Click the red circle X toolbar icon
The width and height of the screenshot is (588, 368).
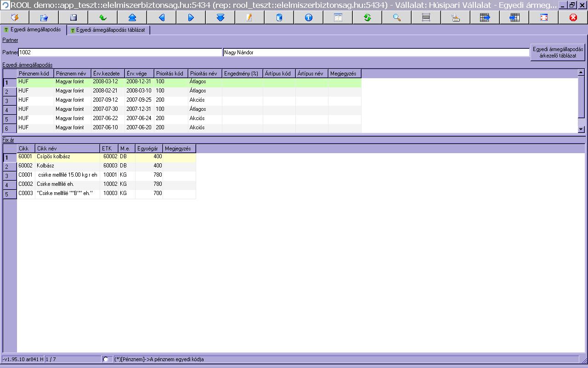coord(573,17)
